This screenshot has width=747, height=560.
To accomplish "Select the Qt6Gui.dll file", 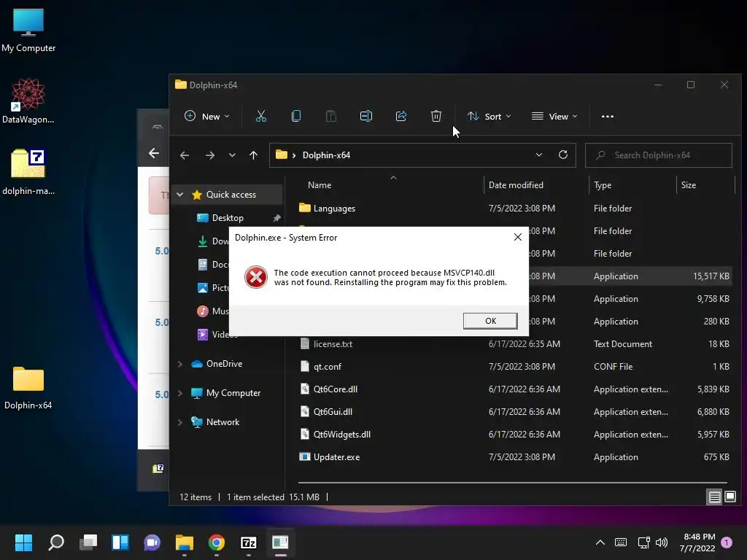I will coord(333,412).
